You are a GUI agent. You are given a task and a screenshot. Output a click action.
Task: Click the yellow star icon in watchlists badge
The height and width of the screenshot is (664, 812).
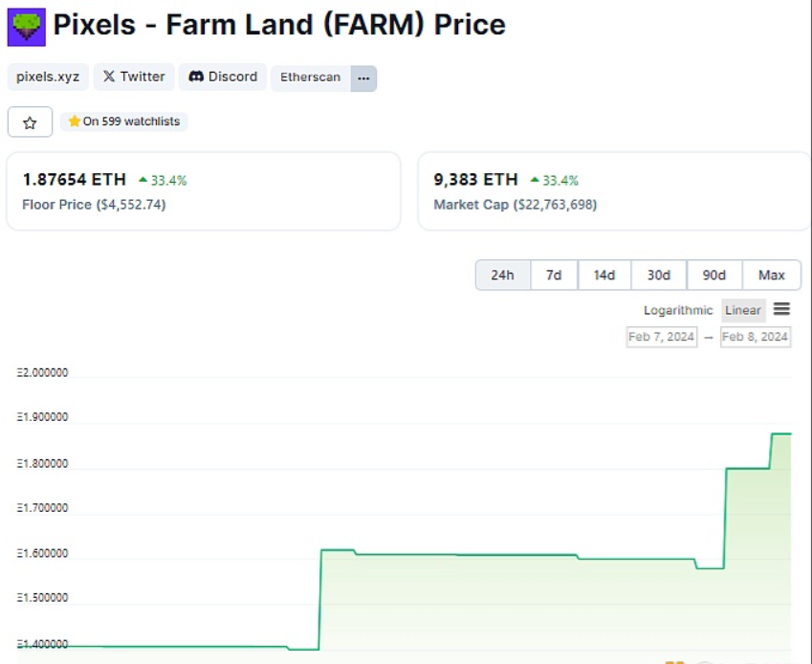74,122
